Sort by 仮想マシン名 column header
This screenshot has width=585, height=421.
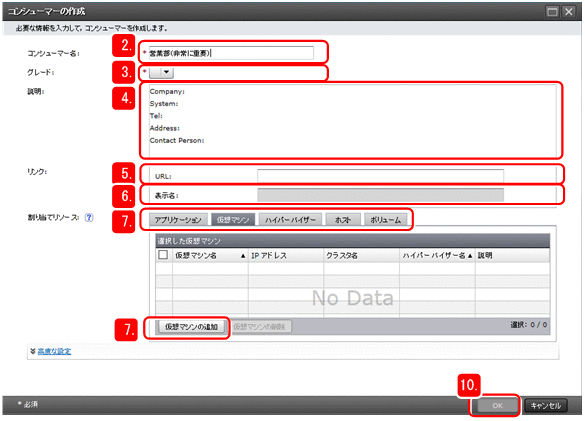pyautogui.click(x=210, y=256)
